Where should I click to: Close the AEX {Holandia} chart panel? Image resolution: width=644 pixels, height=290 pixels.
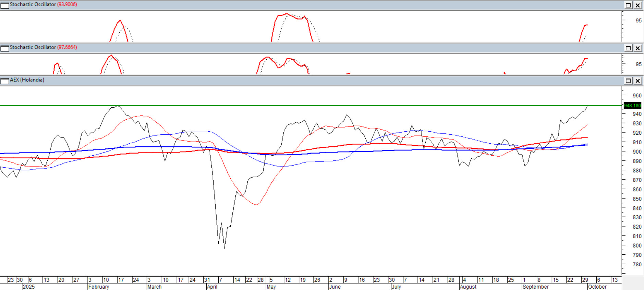[637, 81]
